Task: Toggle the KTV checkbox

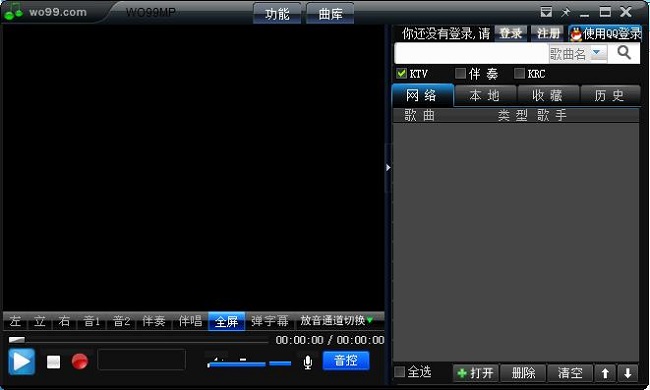Action: pyautogui.click(x=401, y=73)
